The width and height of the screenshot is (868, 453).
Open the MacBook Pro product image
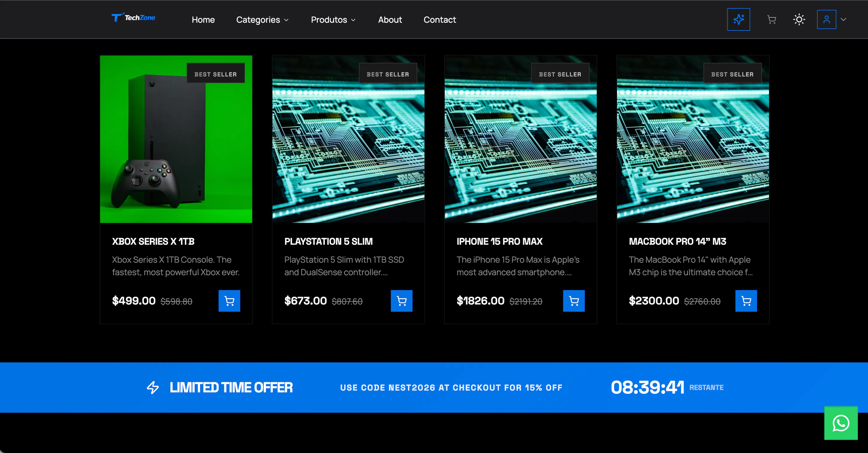[x=693, y=139]
